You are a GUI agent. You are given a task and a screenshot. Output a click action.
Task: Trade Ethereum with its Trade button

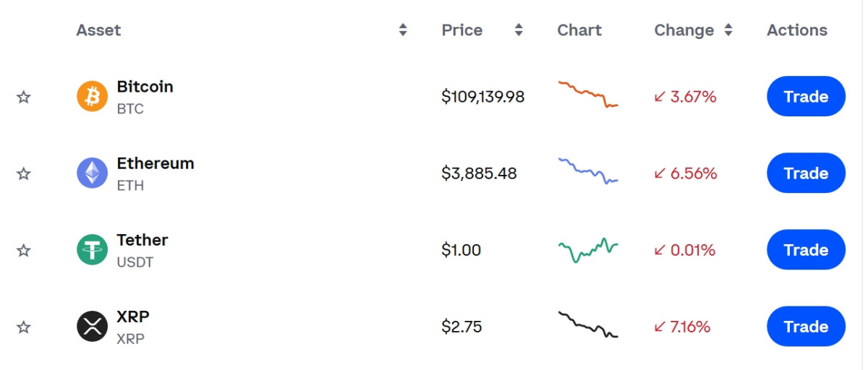[806, 173]
